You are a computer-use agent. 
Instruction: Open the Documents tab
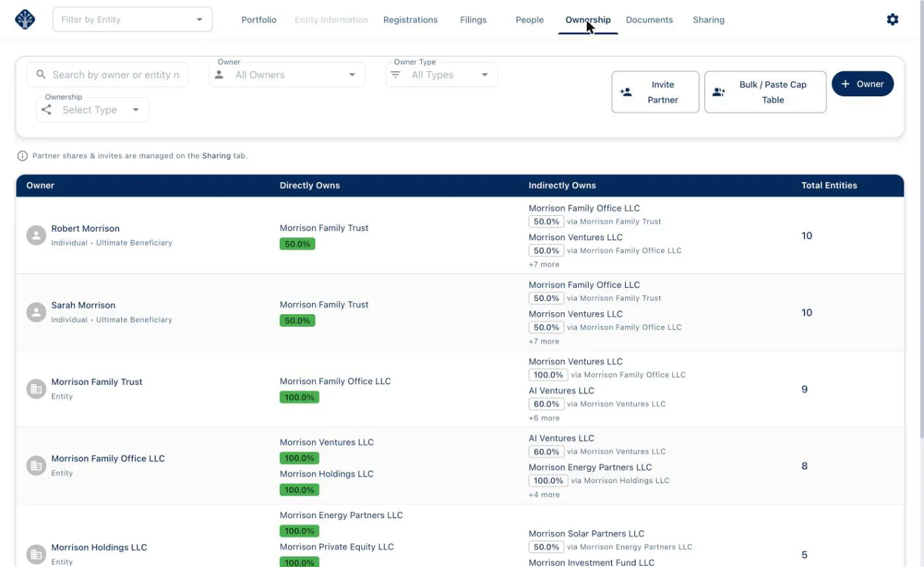click(649, 20)
